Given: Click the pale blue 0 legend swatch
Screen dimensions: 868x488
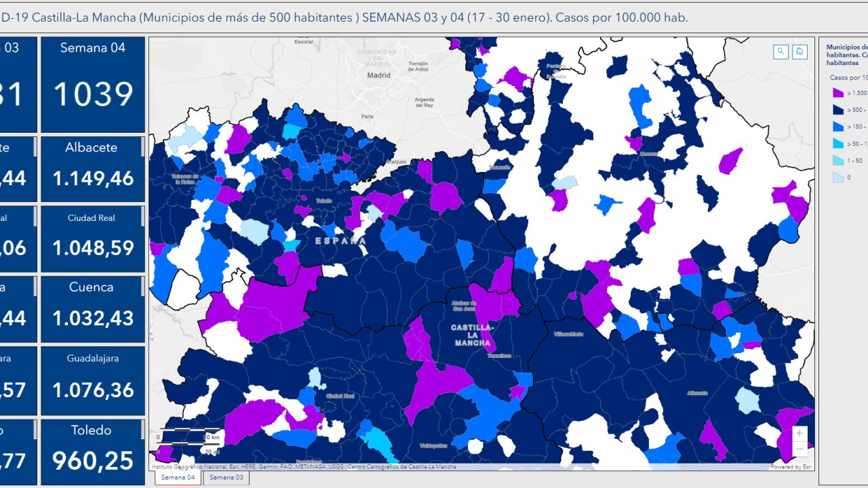Looking at the screenshot, I should click(x=838, y=178).
